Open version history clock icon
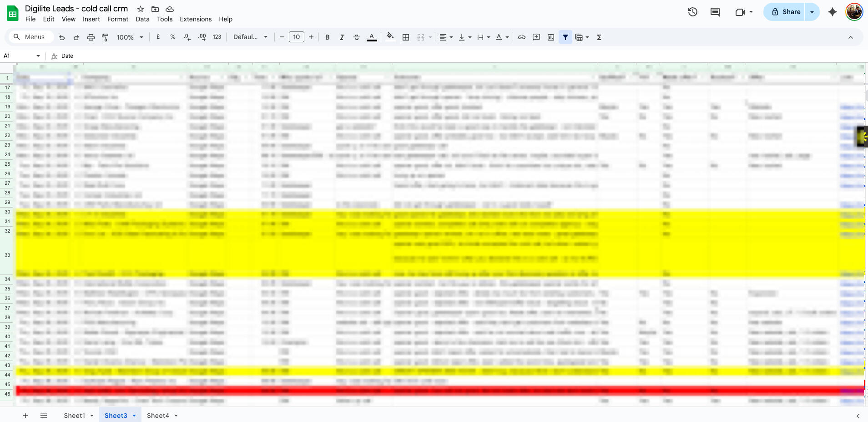Viewport: 868px width, 422px height. 692,12
